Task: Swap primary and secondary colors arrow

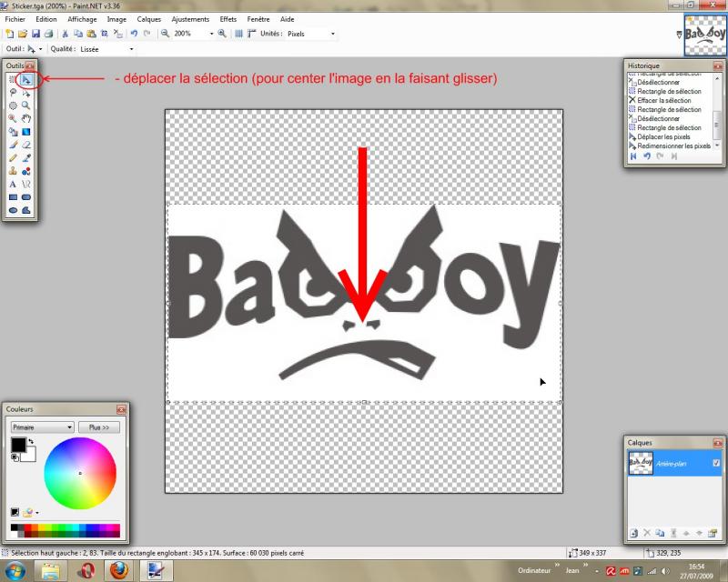Action: pyautogui.click(x=31, y=441)
